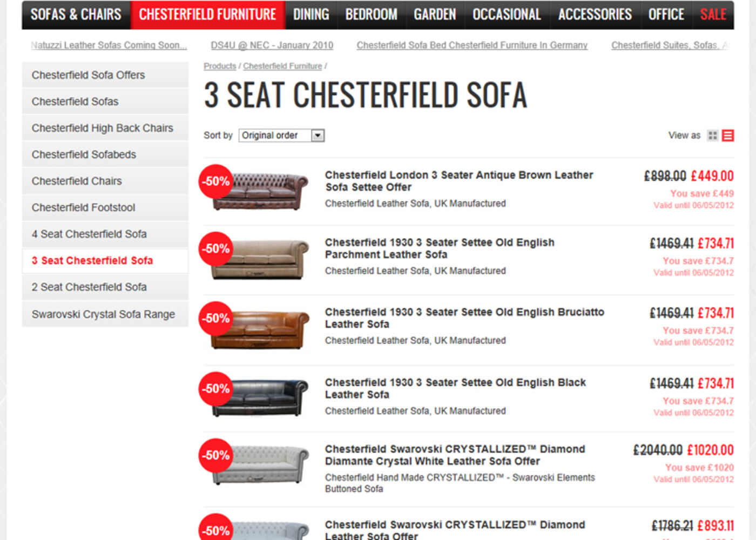Open DS4U @ NEC - January 2010 link
The height and width of the screenshot is (540, 756).
tap(272, 45)
